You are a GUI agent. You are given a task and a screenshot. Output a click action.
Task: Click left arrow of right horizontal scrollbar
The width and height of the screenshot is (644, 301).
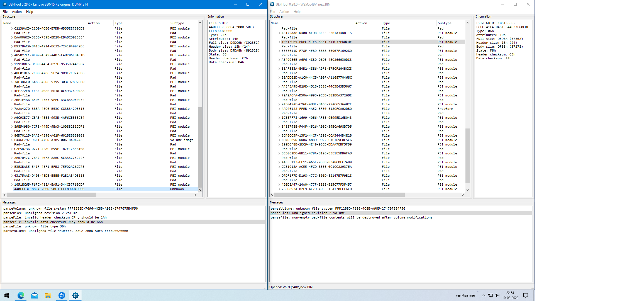tap(272, 195)
